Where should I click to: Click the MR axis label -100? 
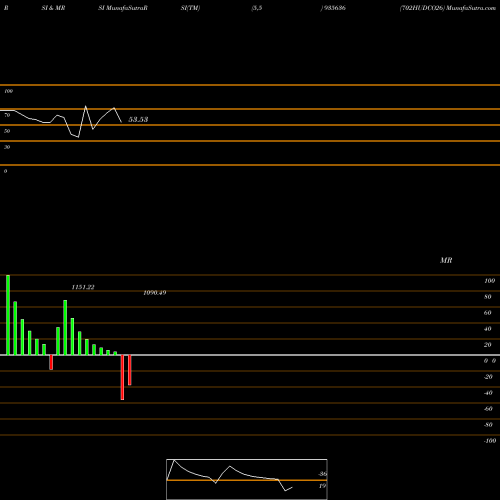[x=490, y=441]
